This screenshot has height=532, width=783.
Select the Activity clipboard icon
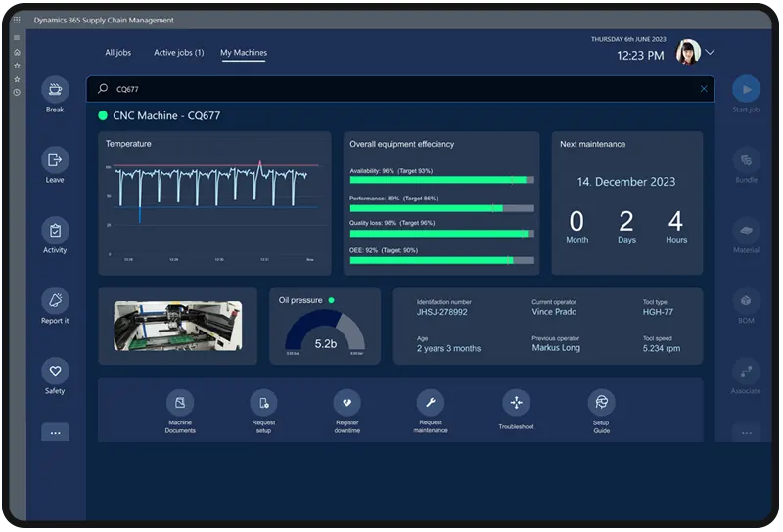point(55,230)
